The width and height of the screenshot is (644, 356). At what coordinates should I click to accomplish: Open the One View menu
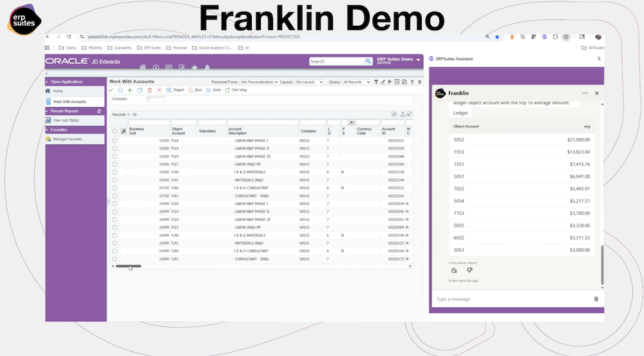click(236, 90)
